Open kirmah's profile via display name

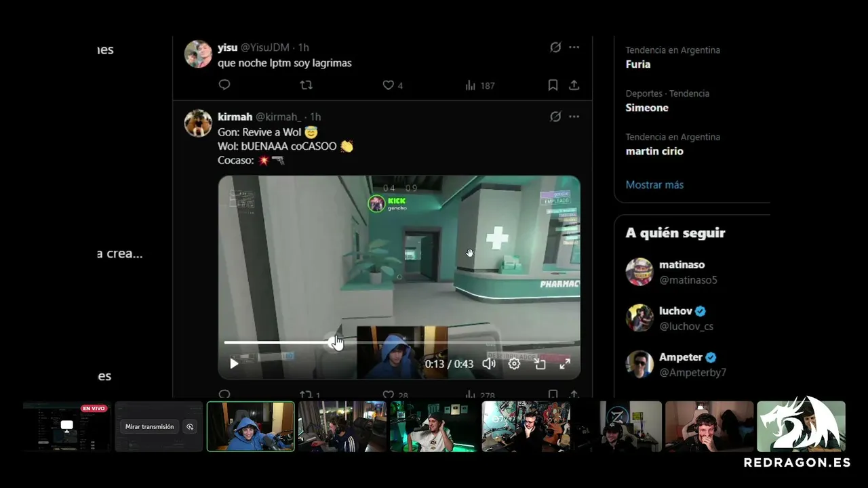[235, 117]
